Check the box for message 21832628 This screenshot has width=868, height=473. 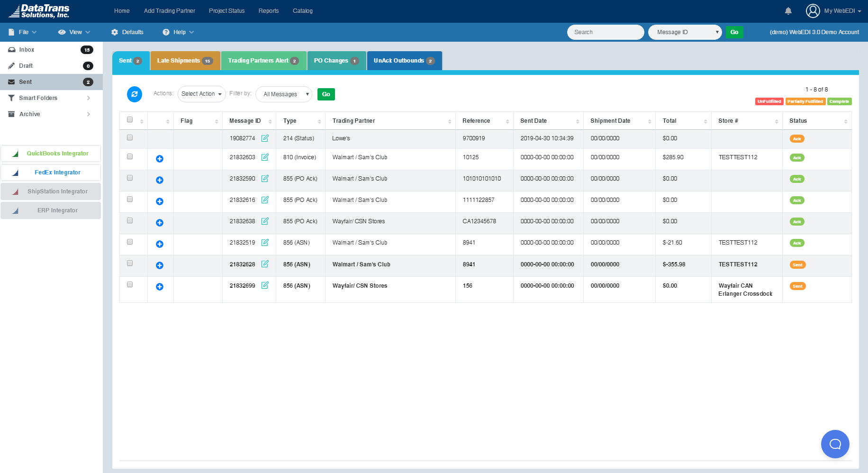point(130,263)
